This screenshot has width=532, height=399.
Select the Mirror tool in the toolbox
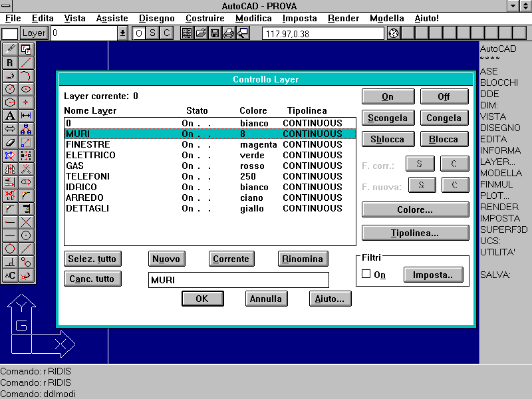click(x=10, y=169)
